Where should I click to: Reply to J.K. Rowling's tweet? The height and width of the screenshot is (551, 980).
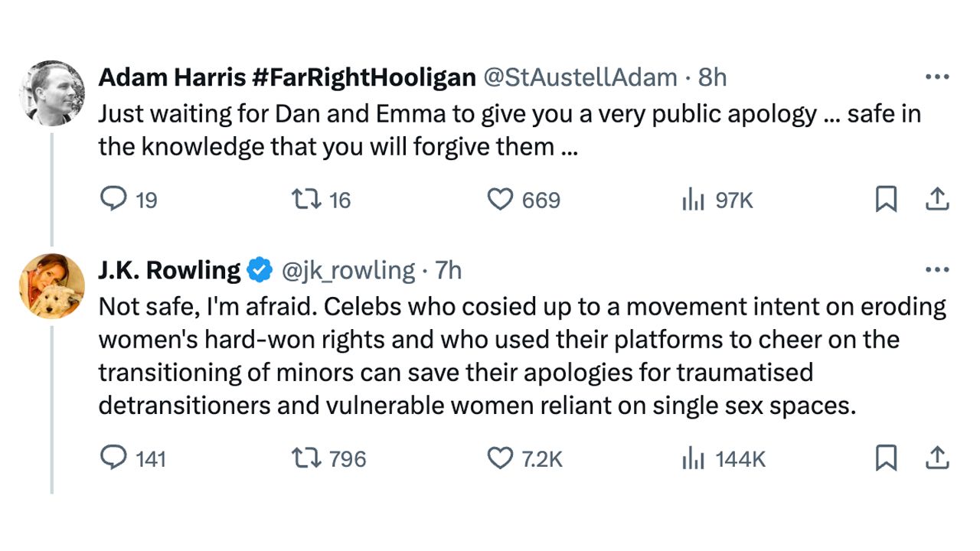coord(113,458)
